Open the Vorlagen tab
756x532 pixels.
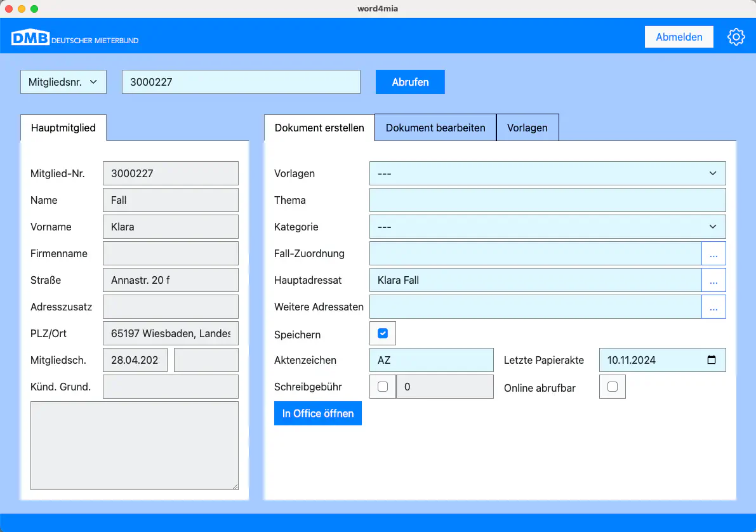tap(527, 128)
